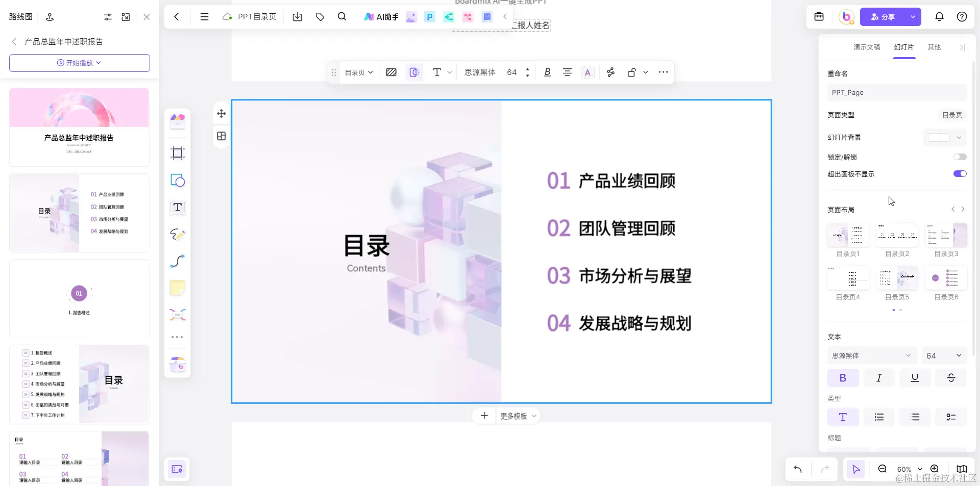Open more tools ellipsis in left toolbar
Viewport: 980px width, 486px height.
pyautogui.click(x=177, y=337)
